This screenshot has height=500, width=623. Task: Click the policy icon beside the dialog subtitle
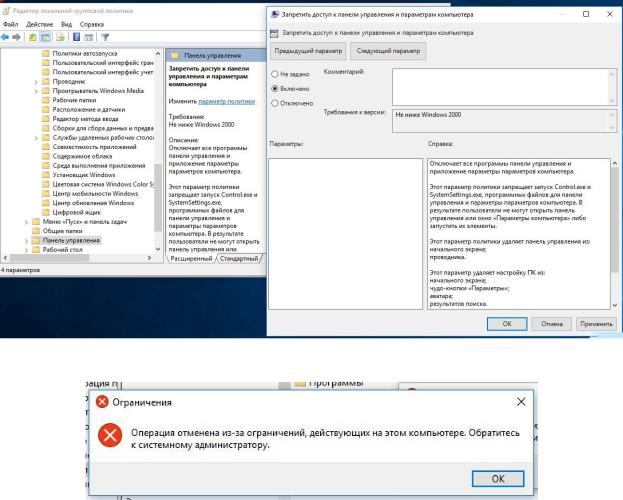coord(274,33)
